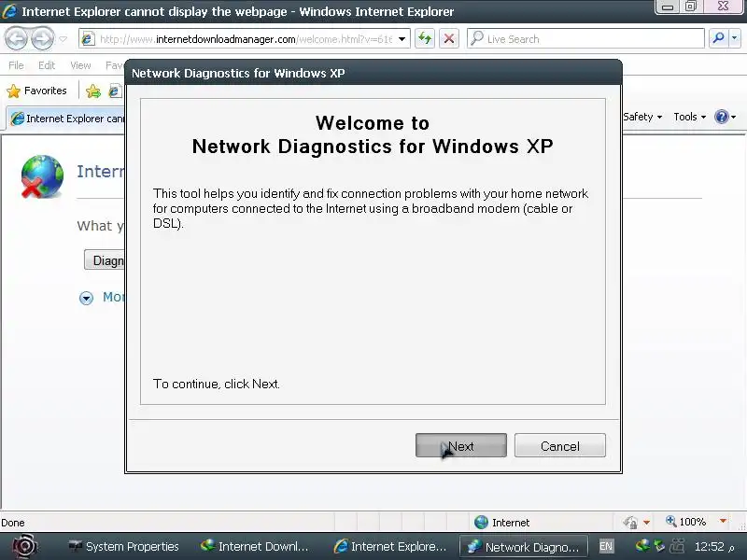Screen dimensions: 747x560
Task: Click the address bar URL field
Action: click(246, 39)
